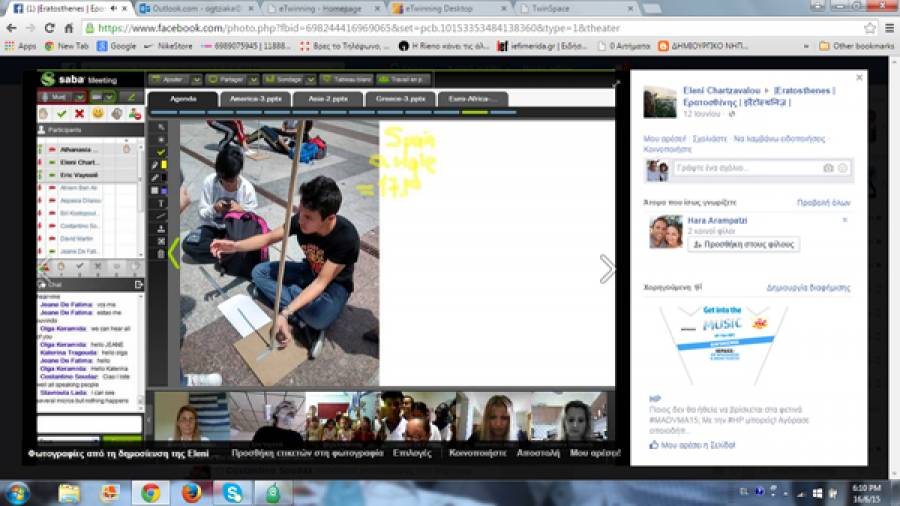Launch Firefox from the taskbar
900x506 pixels.
191,492
